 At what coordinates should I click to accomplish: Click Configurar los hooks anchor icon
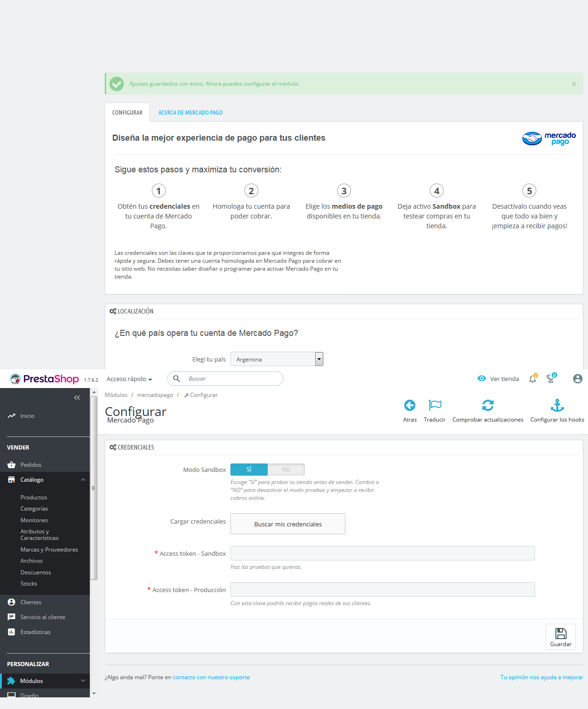pyautogui.click(x=557, y=405)
